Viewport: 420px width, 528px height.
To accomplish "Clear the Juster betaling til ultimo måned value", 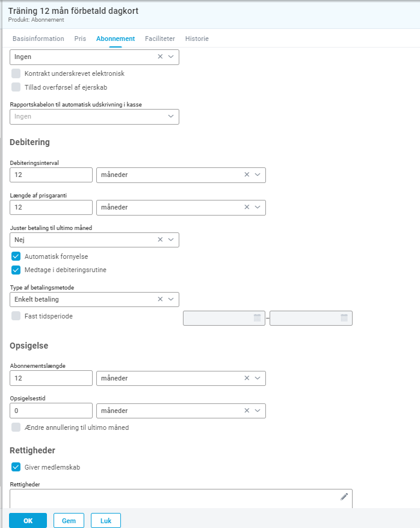I will coord(160,240).
